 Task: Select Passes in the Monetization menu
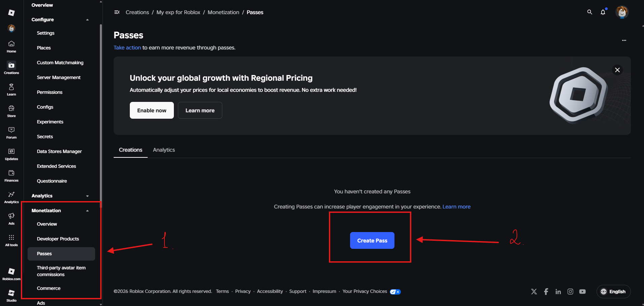pyautogui.click(x=61, y=254)
